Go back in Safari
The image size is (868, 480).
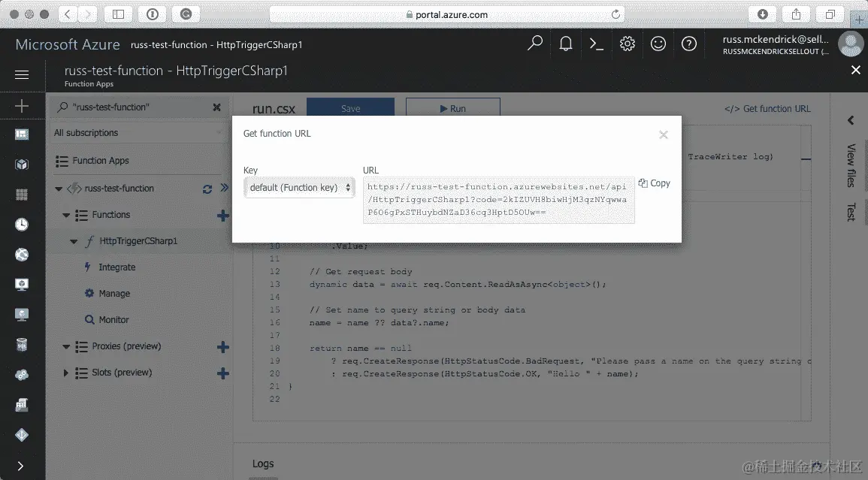(x=68, y=14)
